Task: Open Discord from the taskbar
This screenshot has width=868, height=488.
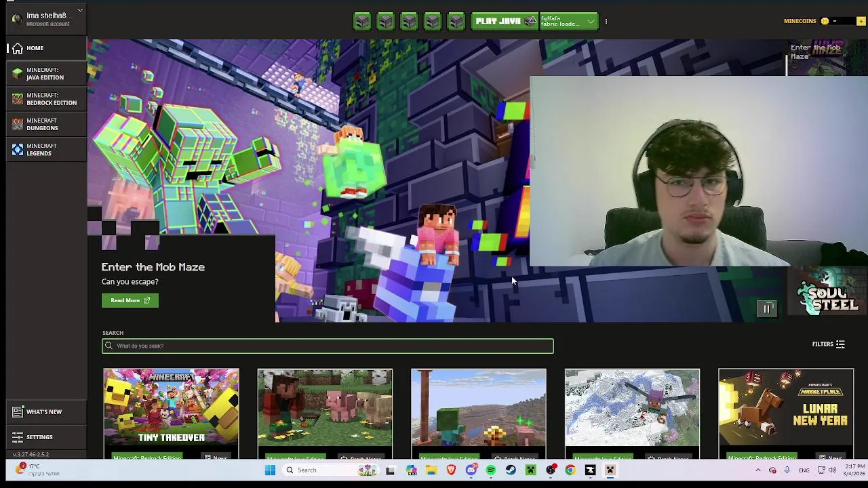Action: [471, 470]
